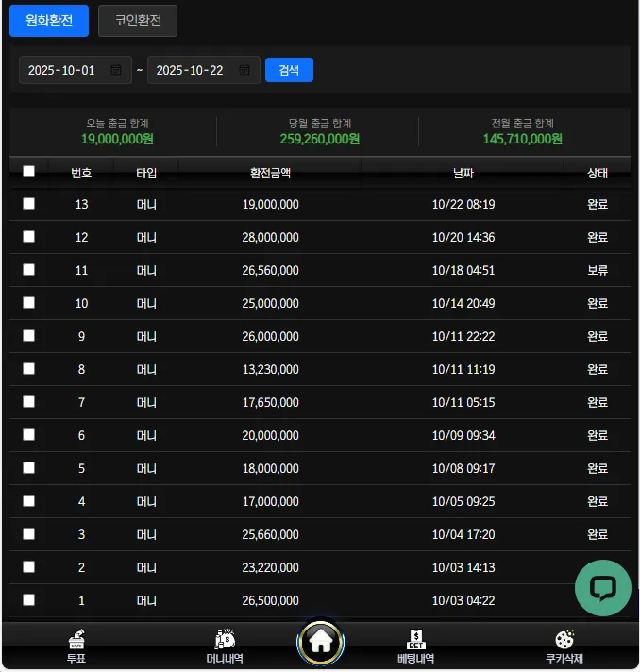The height and width of the screenshot is (672, 640).
Task: Click the 2025-10-01 start date field
Action: 76,70
